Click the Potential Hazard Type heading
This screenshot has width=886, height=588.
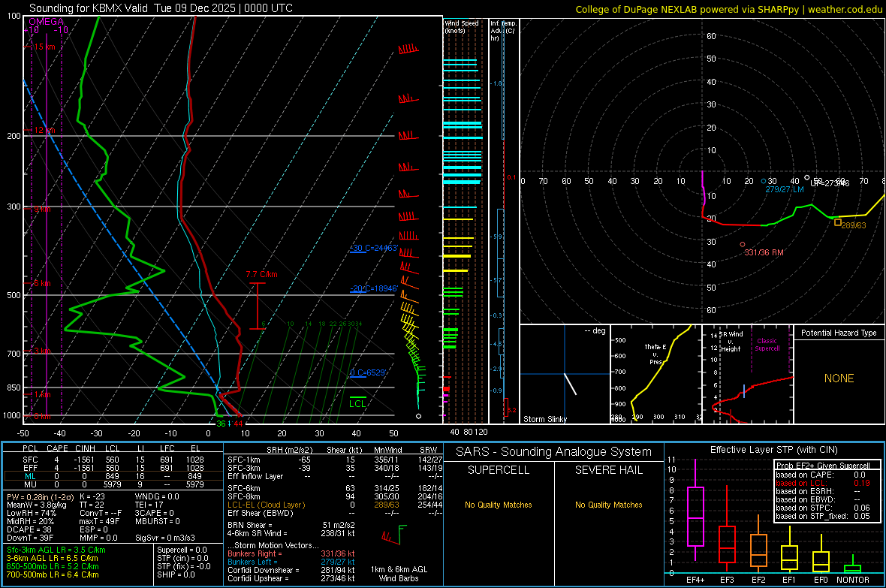point(839,333)
